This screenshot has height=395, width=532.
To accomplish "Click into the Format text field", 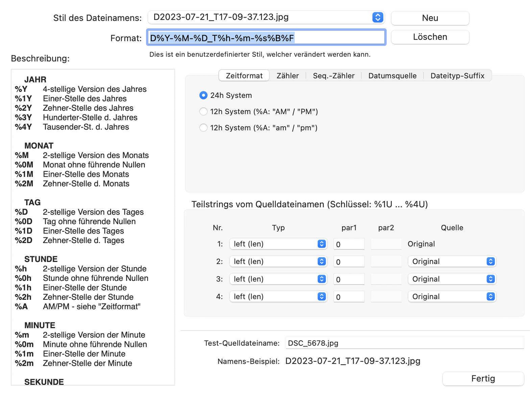I will [266, 38].
